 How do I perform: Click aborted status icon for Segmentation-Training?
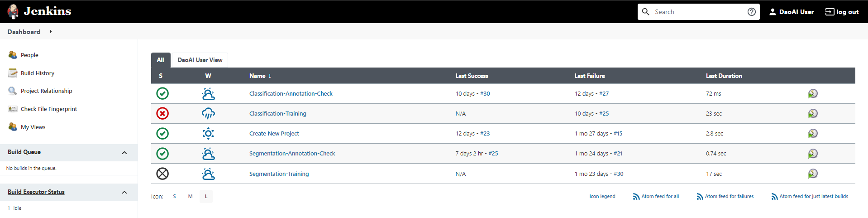pyautogui.click(x=162, y=174)
